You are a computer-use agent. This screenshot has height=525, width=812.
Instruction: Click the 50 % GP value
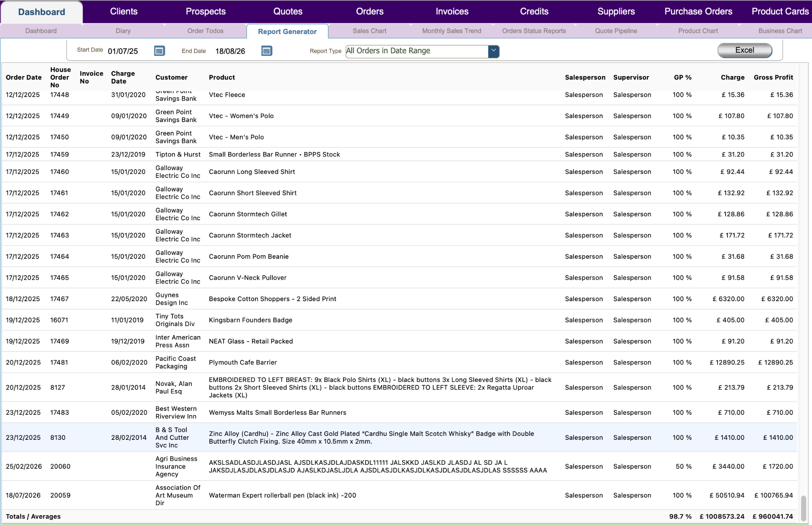pos(684,467)
